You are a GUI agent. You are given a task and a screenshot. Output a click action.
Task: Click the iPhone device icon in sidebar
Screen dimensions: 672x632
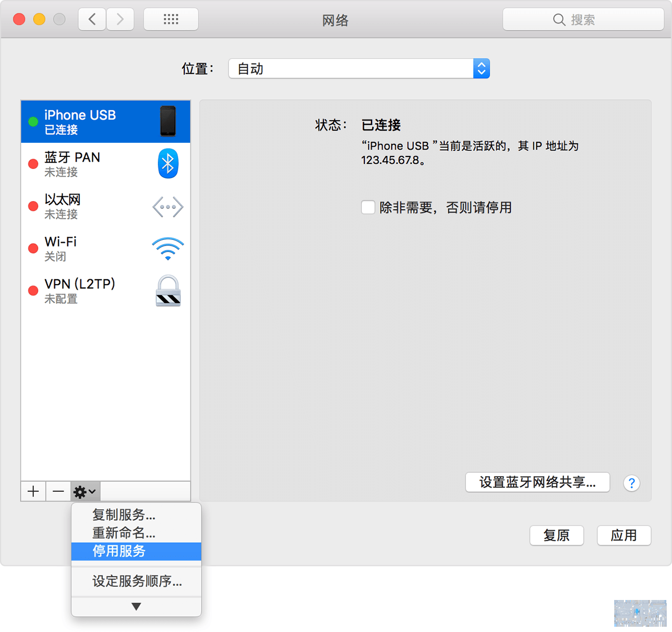[167, 121]
